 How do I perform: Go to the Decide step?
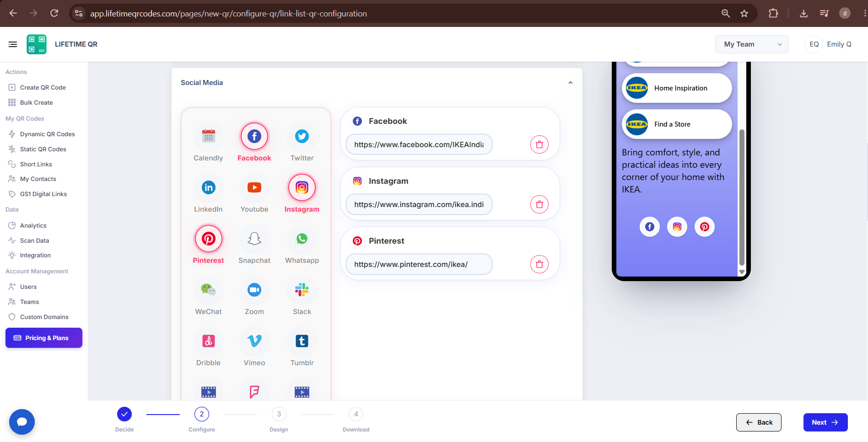124,414
